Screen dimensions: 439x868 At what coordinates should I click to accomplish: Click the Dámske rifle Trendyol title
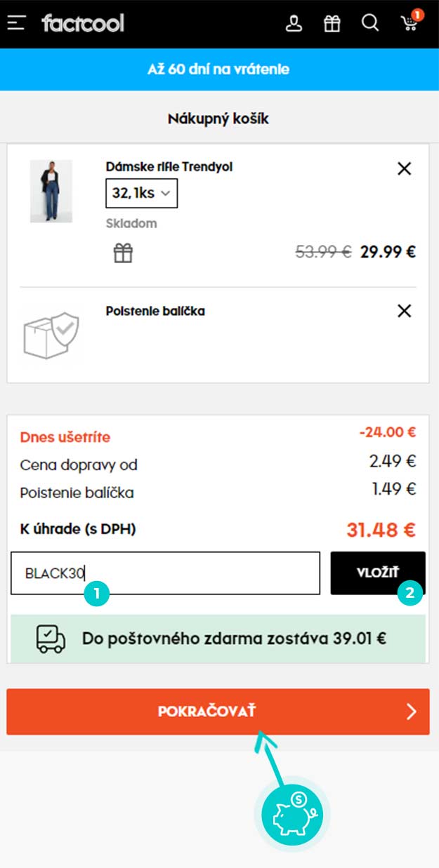click(169, 167)
